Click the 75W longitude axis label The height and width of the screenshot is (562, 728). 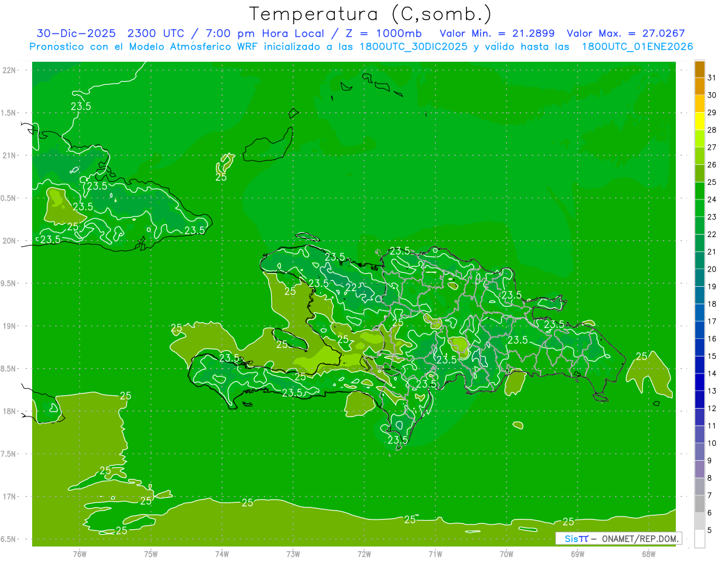tap(150, 554)
